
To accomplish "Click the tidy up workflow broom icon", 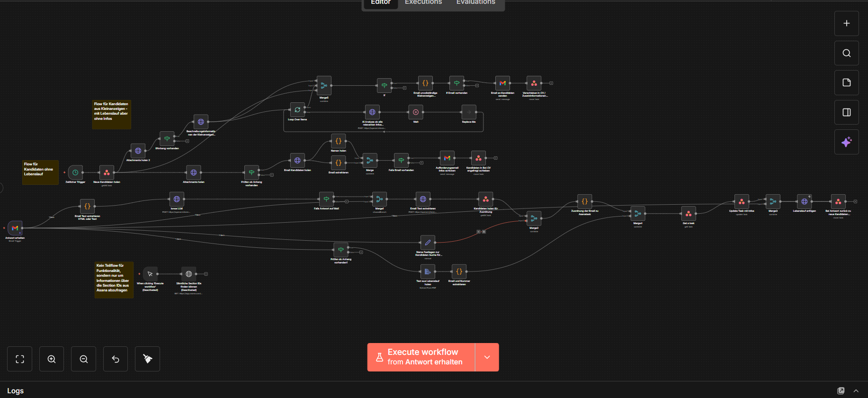I will 147,359.
